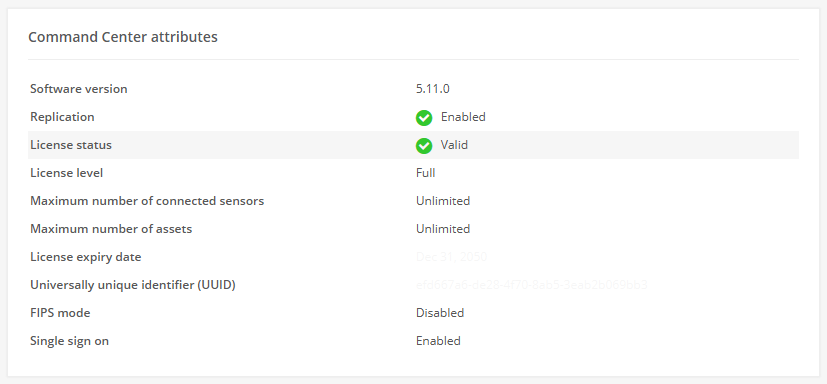Click the green Replication enabled check icon
The height and width of the screenshot is (384, 827).
[x=424, y=118]
